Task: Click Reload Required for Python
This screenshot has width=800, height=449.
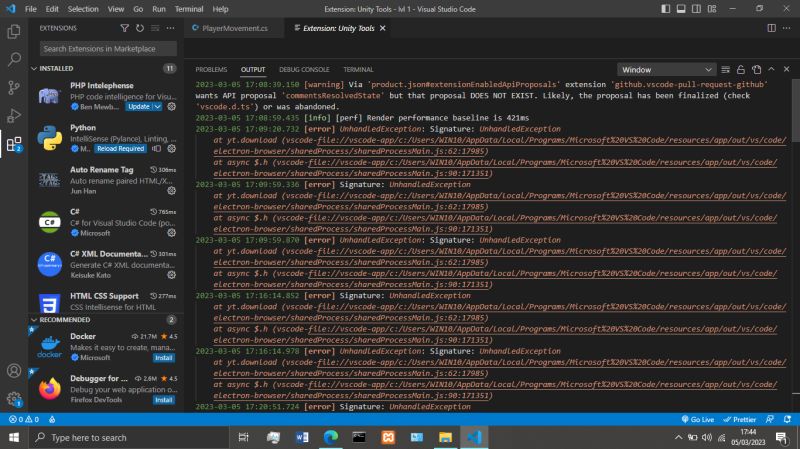Action: coord(120,148)
